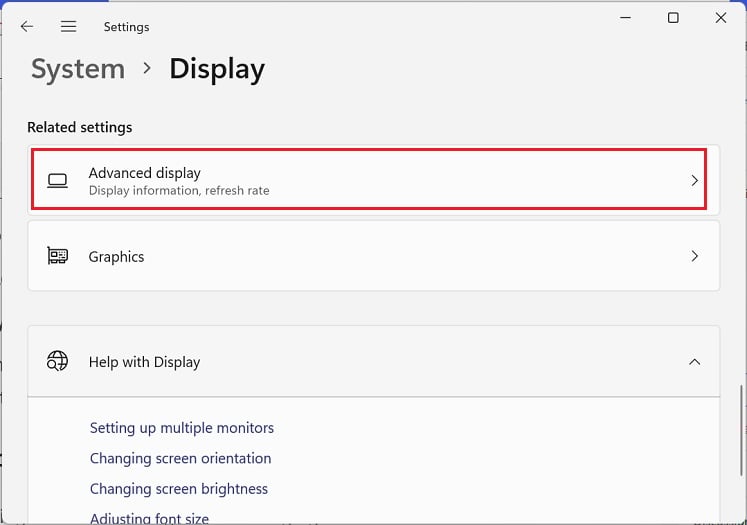
Task: Open Adjusting font size link
Action: [x=150, y=518]
